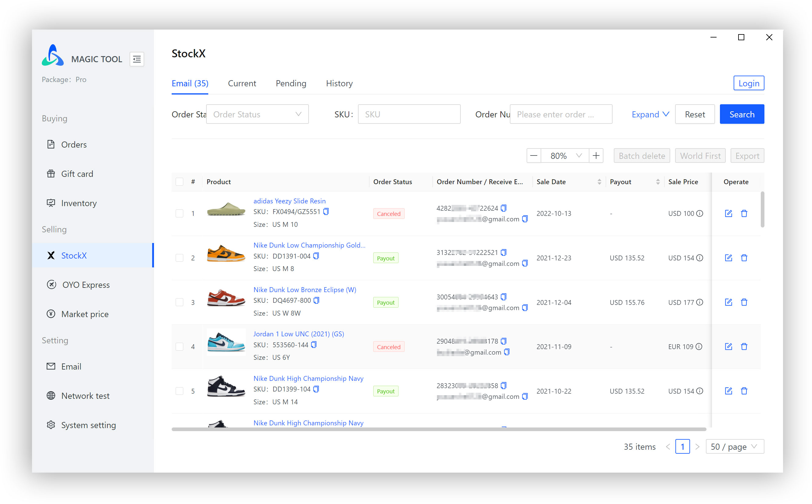The height and width of the screenshot is (504, 812).
Task: Copy the gmail address in row 5
Action: point(525,396)
